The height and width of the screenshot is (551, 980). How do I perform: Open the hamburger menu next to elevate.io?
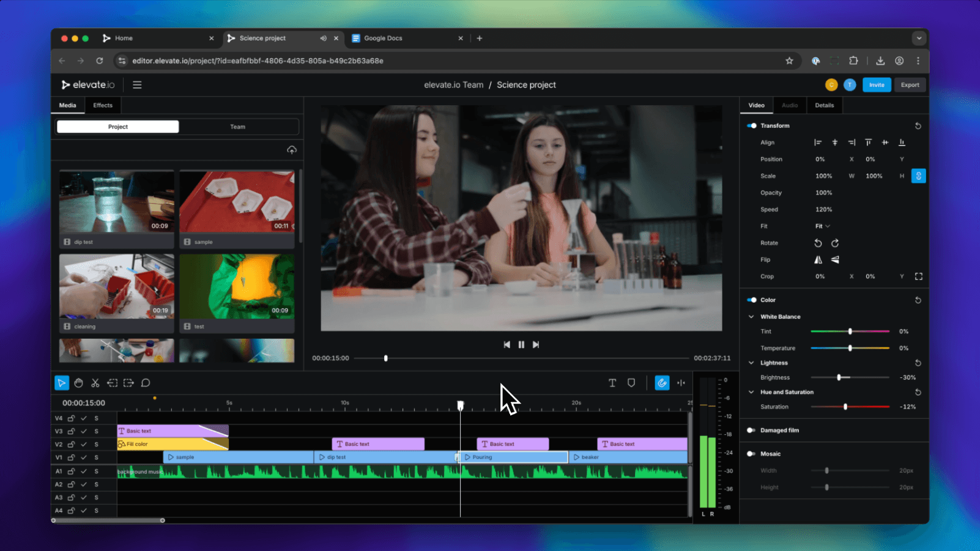pyautogui.click(x=137, y=85)
